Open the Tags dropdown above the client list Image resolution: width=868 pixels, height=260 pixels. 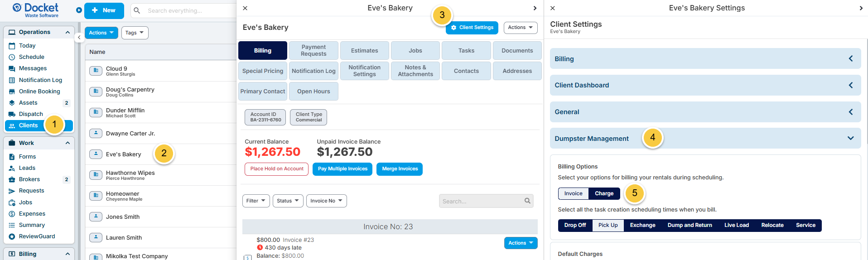[x=135, y=33]
